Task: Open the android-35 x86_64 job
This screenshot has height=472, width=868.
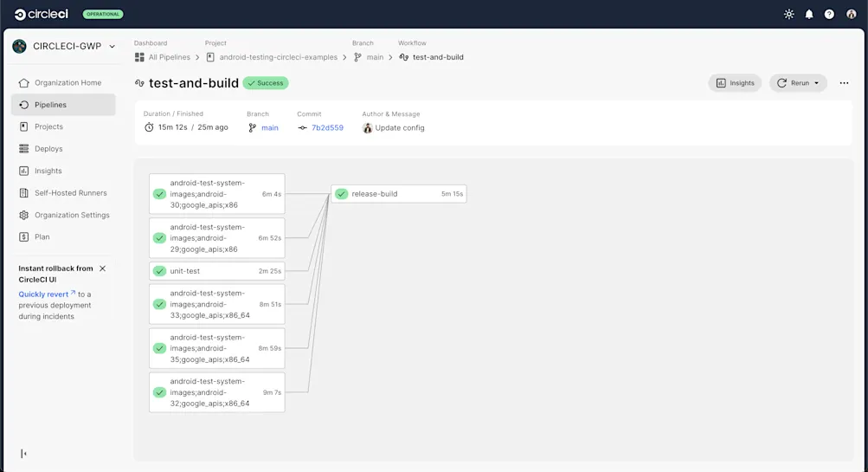Action: pyautogui.click(x=217, y=348)
